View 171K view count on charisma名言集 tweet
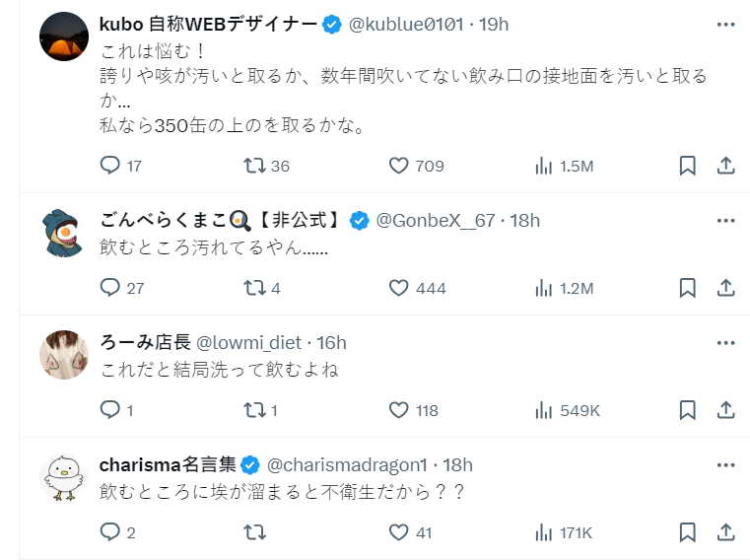The width and height of the screenshot is (750, 560). coord(564,532)
